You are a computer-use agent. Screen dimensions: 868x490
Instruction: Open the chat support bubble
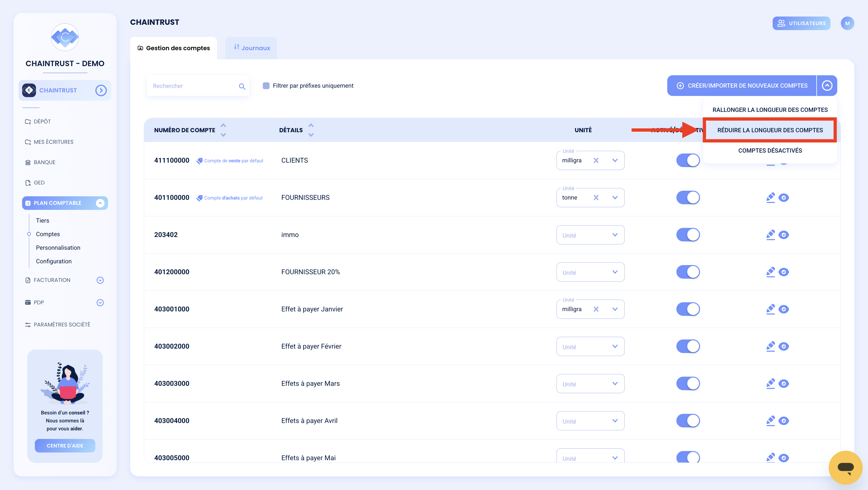coord(845,468)
